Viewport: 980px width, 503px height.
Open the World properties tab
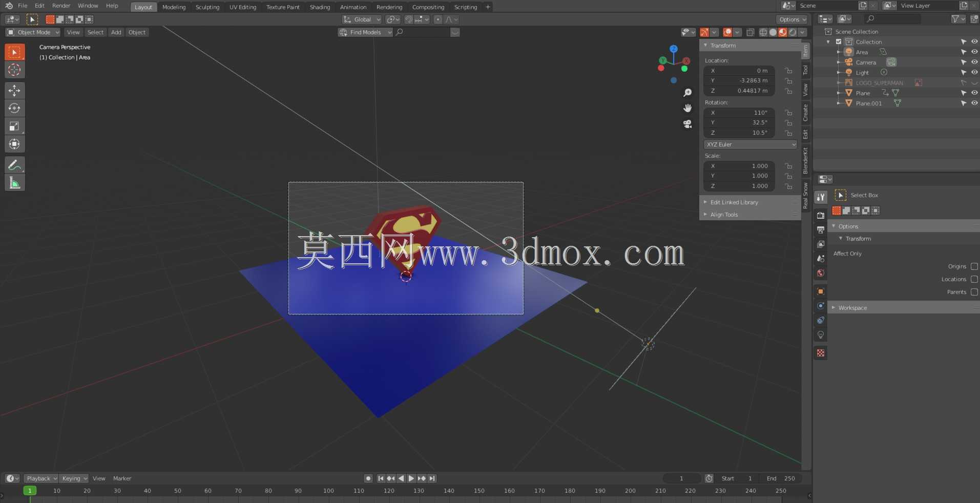(821, 273)
